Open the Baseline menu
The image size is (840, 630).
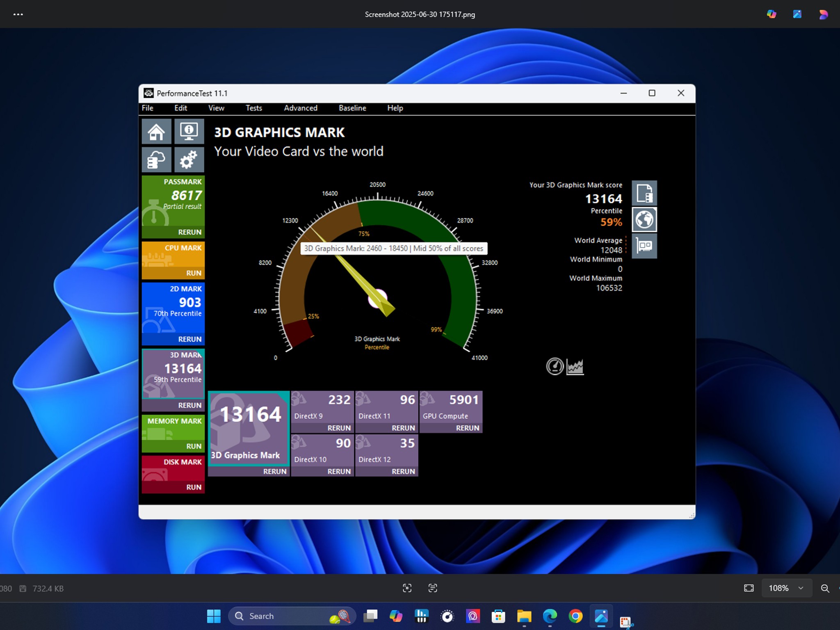(x=352, y=108)
